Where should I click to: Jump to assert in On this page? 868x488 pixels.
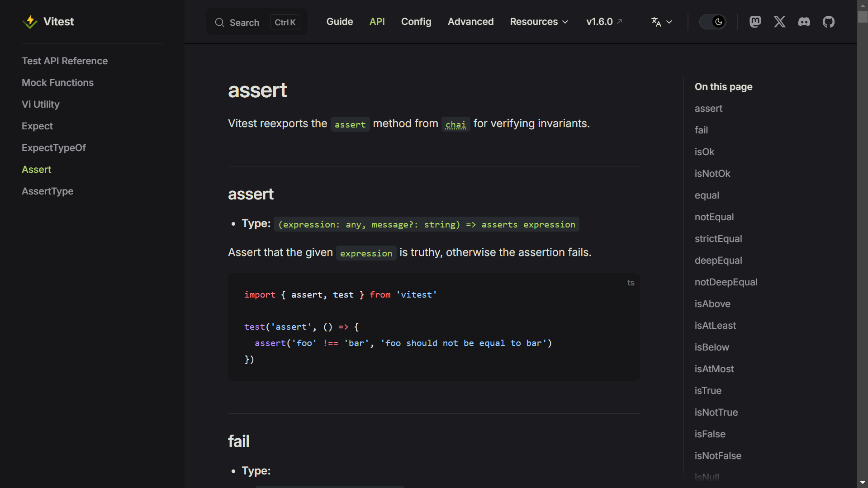708,108
